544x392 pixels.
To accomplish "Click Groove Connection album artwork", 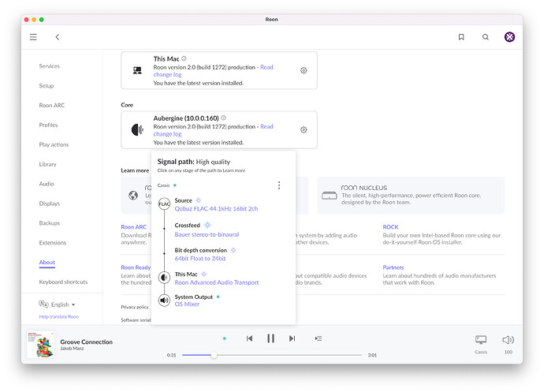I will [40, 345].
